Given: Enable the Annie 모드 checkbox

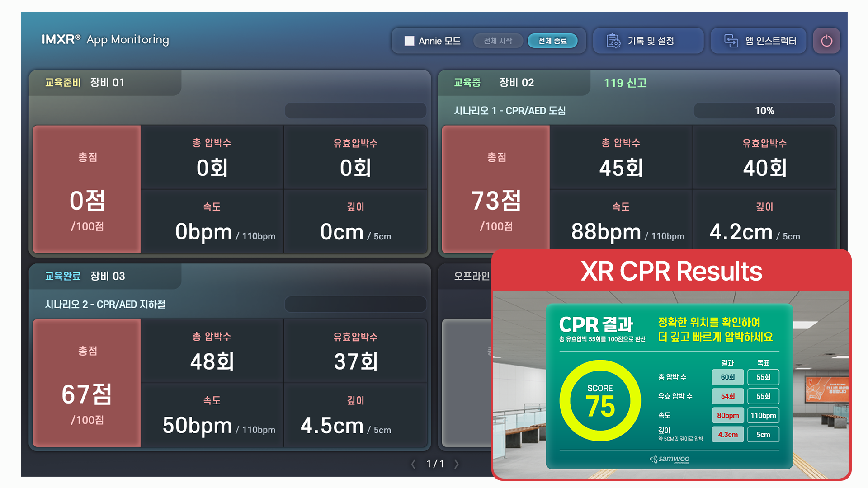Looking at the screenshot, I should (409, 41).
